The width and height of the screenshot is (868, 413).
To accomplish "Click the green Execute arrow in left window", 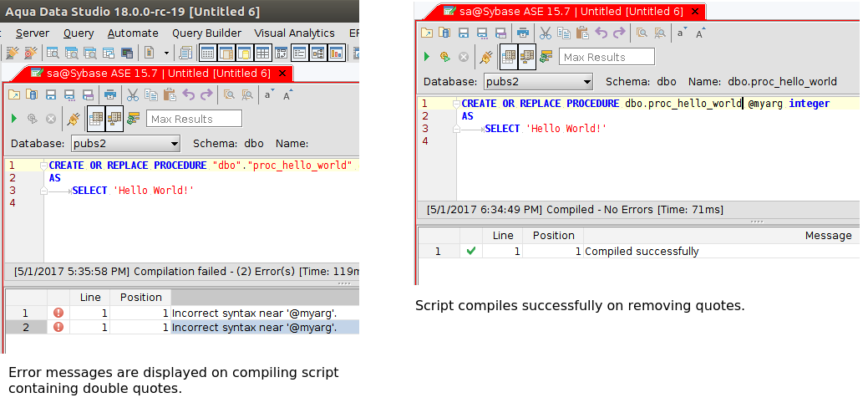I will tap(14, 119).
